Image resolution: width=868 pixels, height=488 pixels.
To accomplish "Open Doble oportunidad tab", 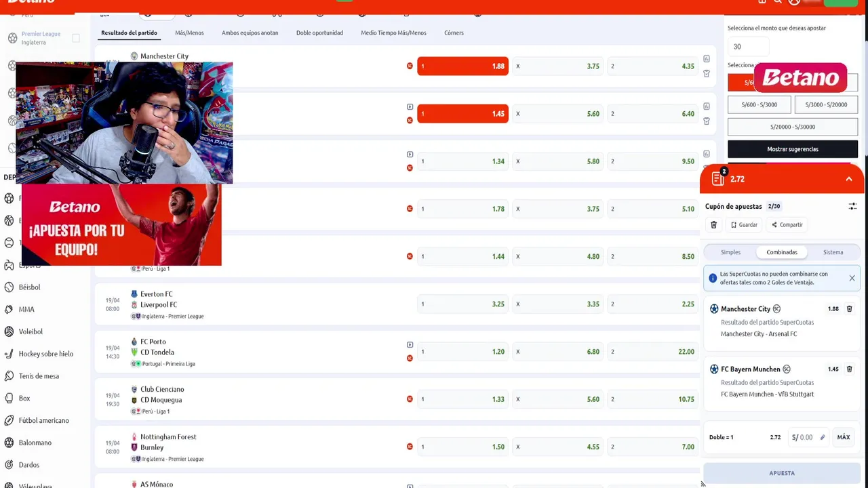I will point(319,33).
